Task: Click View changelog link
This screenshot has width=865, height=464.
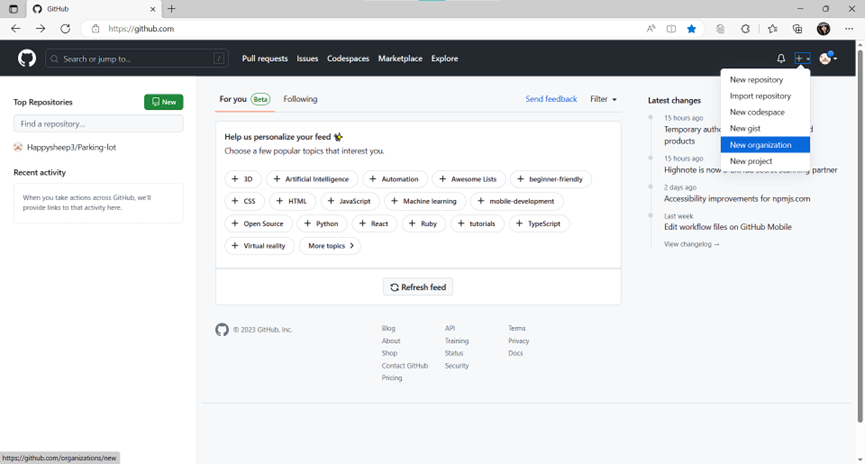Action: pyautogui.click(x=691, y=244)
